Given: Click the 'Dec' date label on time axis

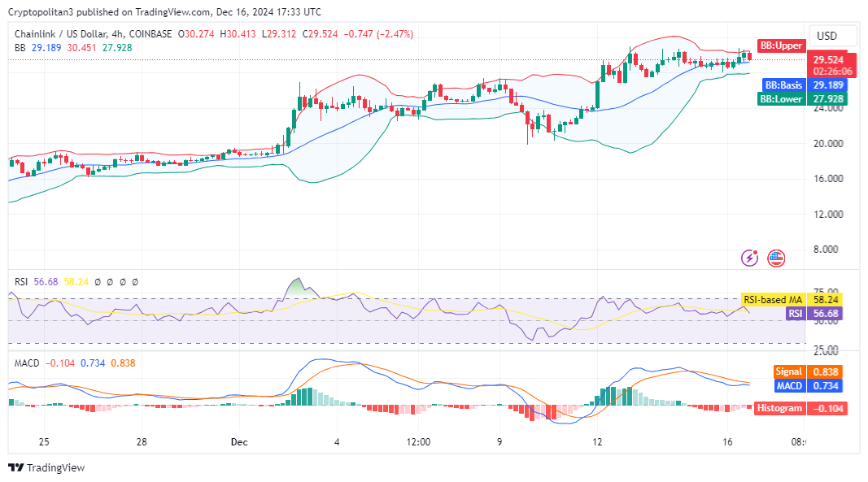Looking at the screenshot, I should pos(239,441).
